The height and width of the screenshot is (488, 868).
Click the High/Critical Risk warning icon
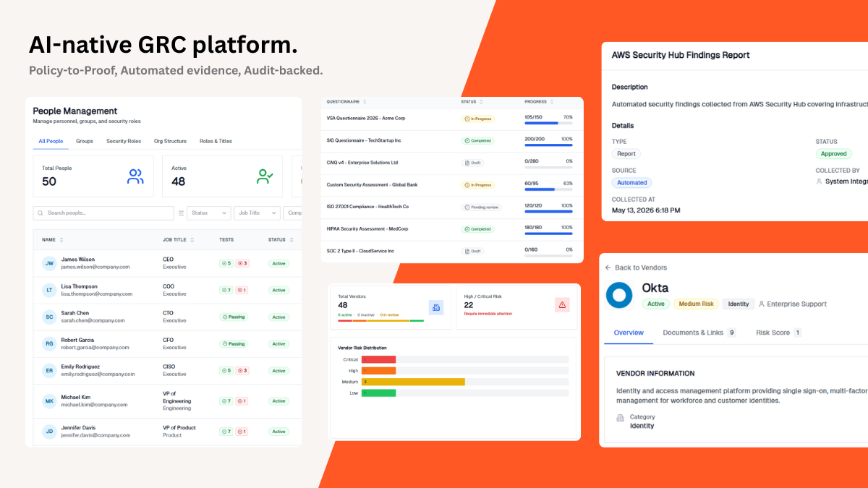[x=562, y=305]
